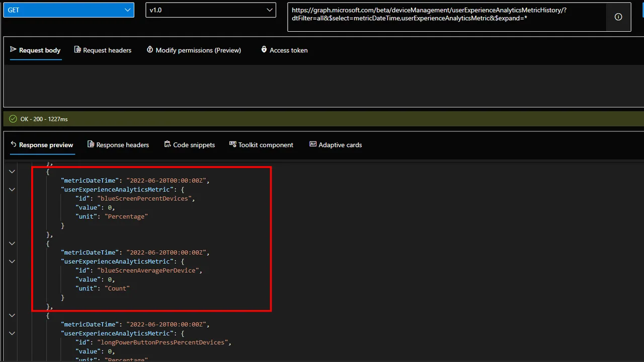644x362 pixels.
Task: Collapse object containing longPowerButtonPressPercentDevices
Action: point(12,316)
